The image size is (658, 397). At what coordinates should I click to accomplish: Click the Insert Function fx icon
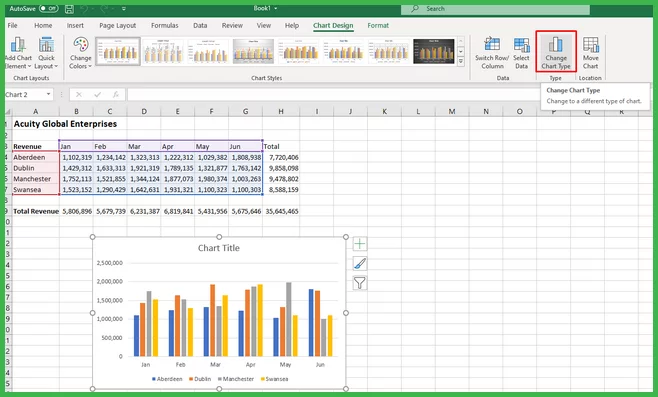pyautogui.click(x=116, y=95)
